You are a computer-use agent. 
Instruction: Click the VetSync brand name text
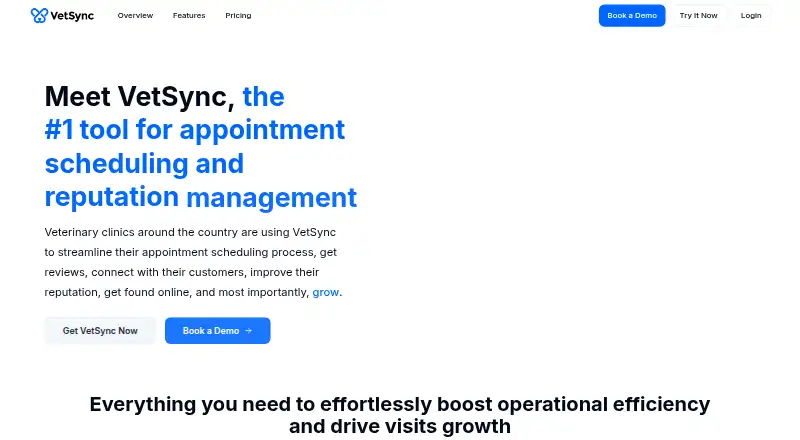[x=72, y=16]
